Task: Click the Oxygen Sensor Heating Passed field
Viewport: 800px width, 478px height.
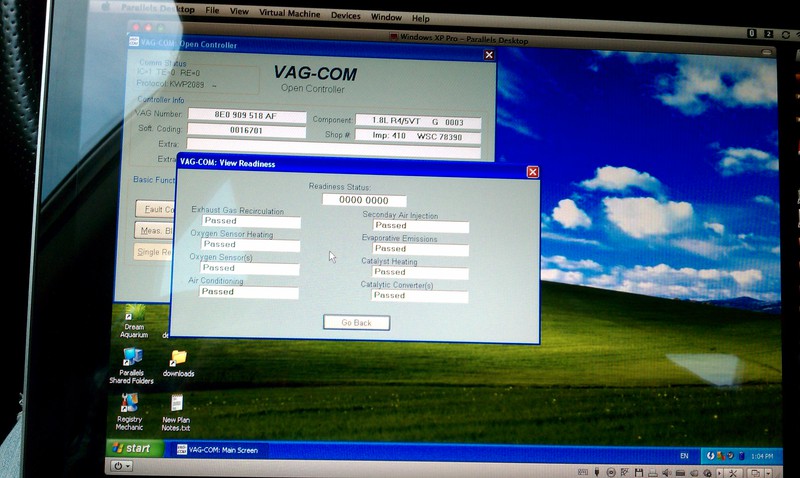Action: (x=251, y=245)
